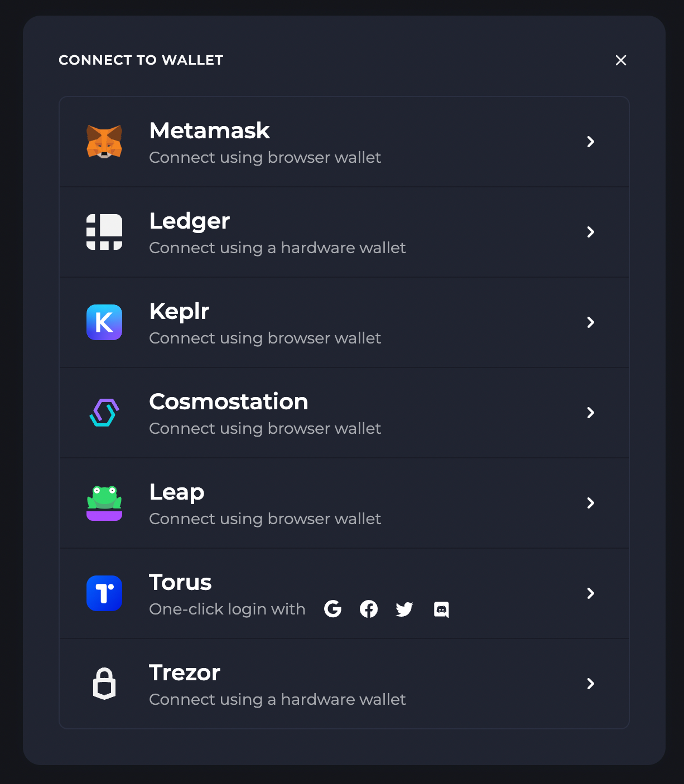684x784 pixels.
Task: Click the Metamask fox icon
Action: (x=104, y=142)
